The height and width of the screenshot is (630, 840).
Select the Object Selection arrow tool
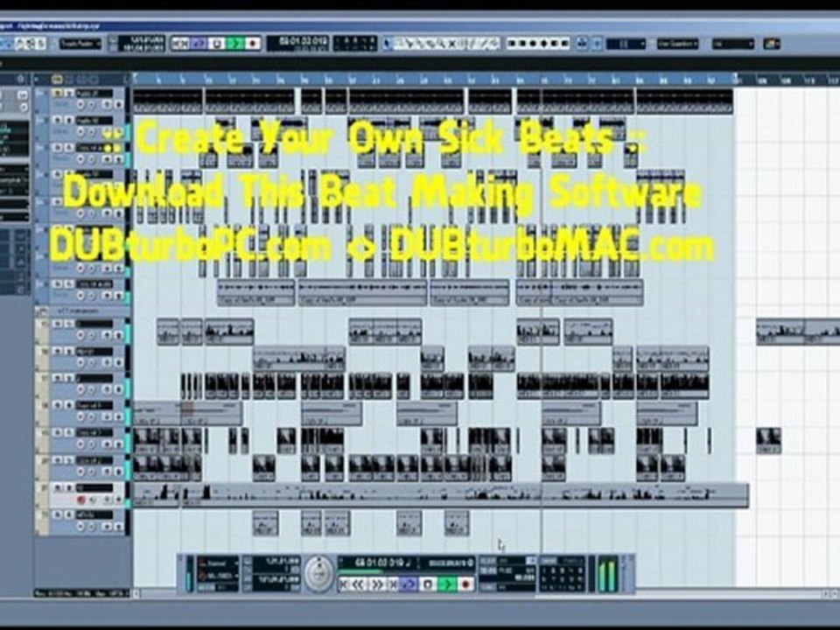pos(388,44)
